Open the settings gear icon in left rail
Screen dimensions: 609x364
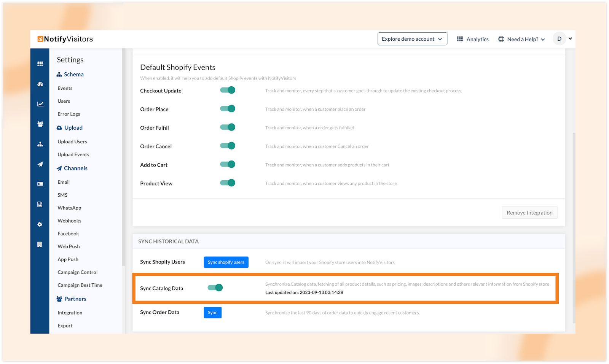(x=40, y=224)
